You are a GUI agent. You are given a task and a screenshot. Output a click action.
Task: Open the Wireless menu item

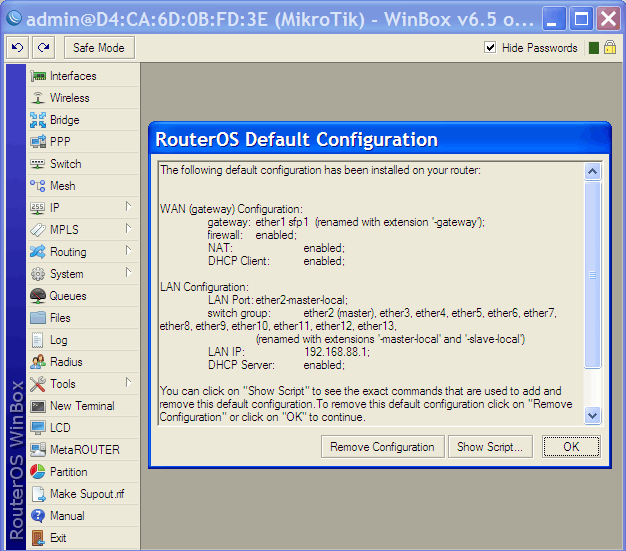click(x=83, y=98)
